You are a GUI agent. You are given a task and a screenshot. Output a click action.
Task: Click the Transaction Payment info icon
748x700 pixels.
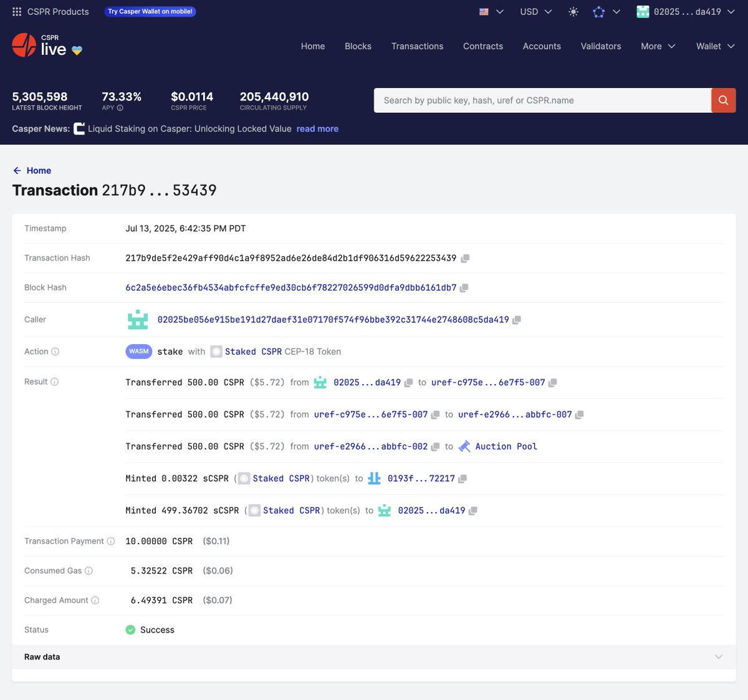[x=111, y=541]
